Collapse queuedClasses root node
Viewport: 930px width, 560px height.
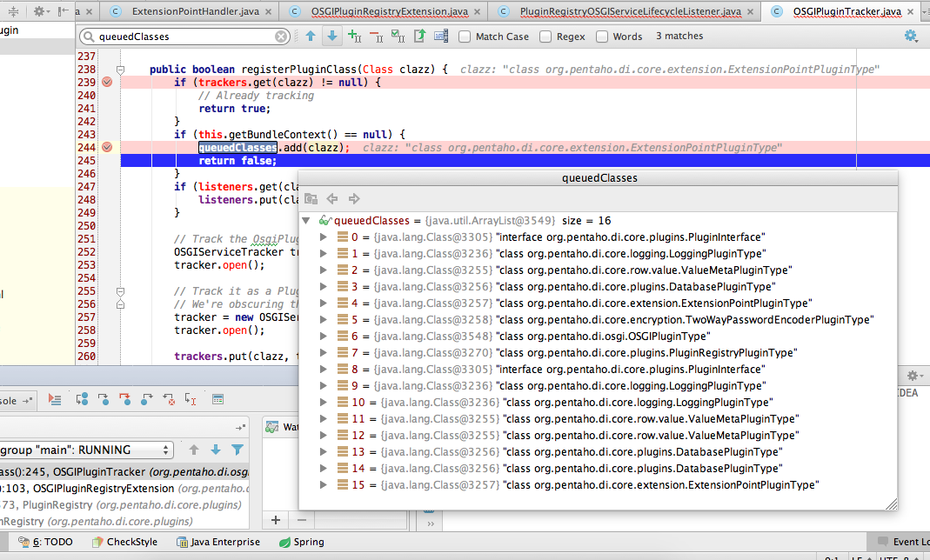[306, 221]
